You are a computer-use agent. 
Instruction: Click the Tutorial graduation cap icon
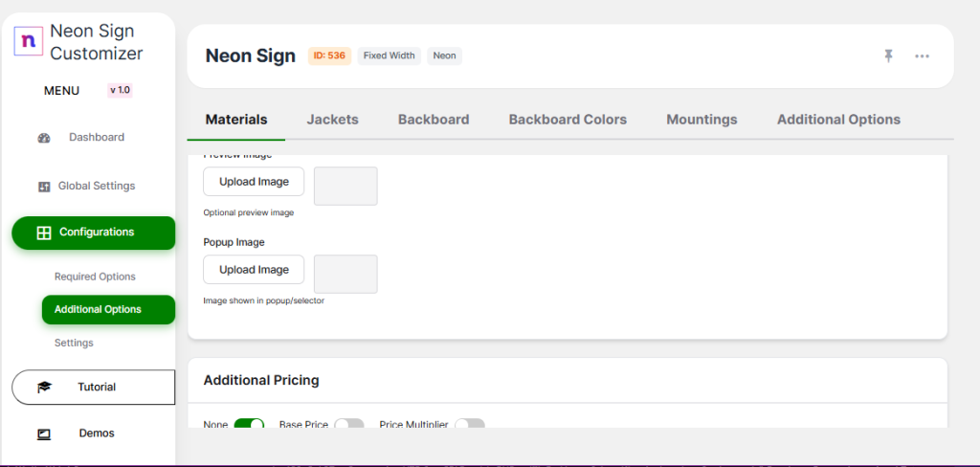pos(44,388)
